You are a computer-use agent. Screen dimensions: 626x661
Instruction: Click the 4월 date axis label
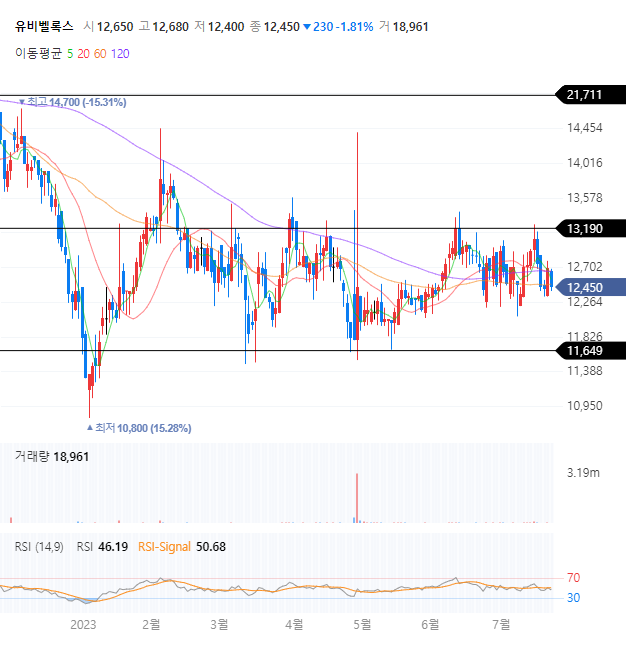(x=294, y=624)
